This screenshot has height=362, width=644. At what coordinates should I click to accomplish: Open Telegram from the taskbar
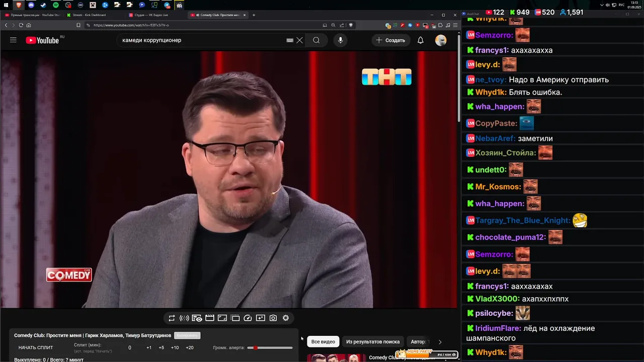coord(167,5)
